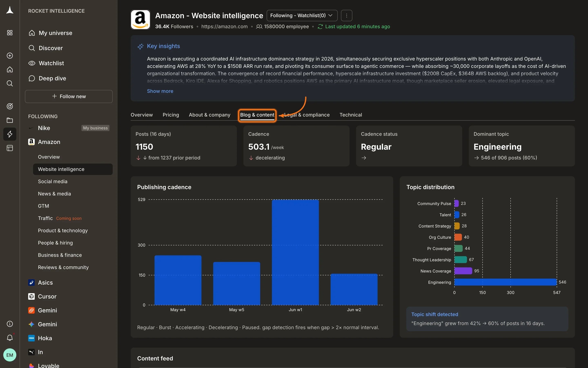Screen dimensions: 588x368
Task: Click the Follow new button
Action: click(x=69, y=96)
